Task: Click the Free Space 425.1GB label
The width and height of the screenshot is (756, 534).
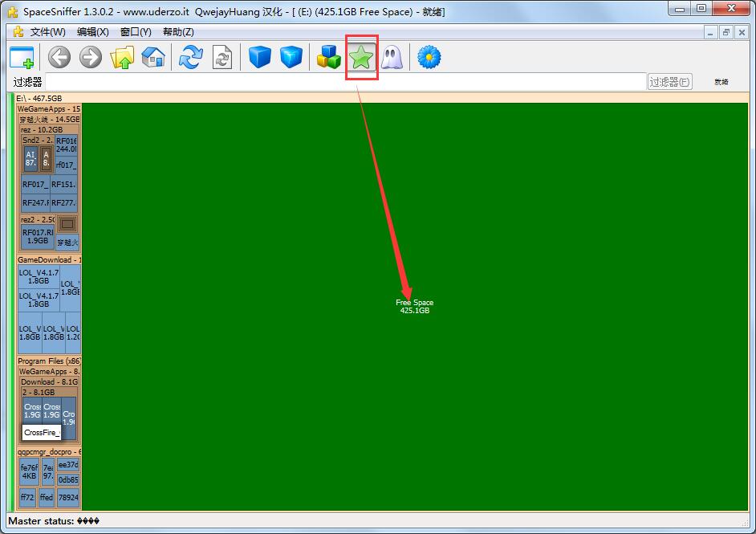Action: 415,306
